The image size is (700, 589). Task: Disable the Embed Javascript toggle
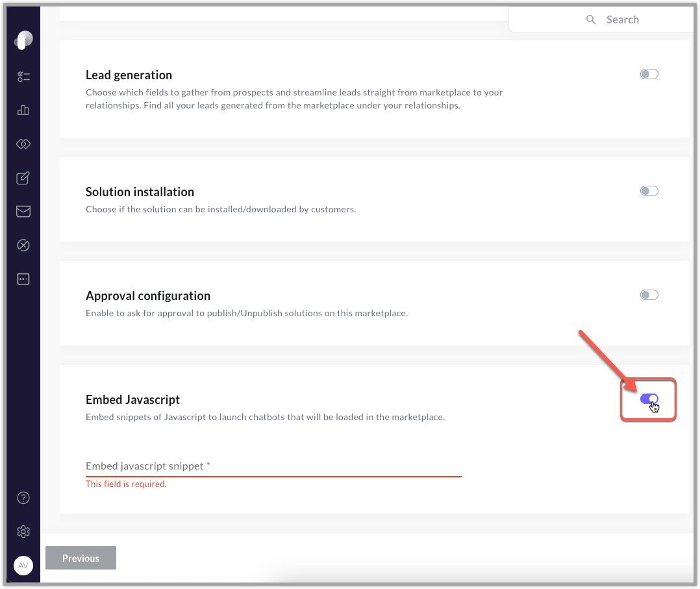click(649, 399)
